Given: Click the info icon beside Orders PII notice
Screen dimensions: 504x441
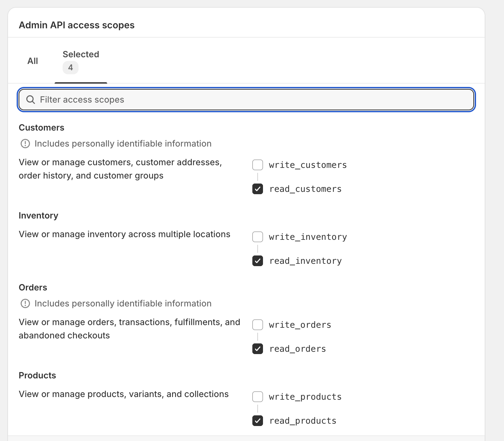Looking at the screenshot, I should (x=25, y=303).
